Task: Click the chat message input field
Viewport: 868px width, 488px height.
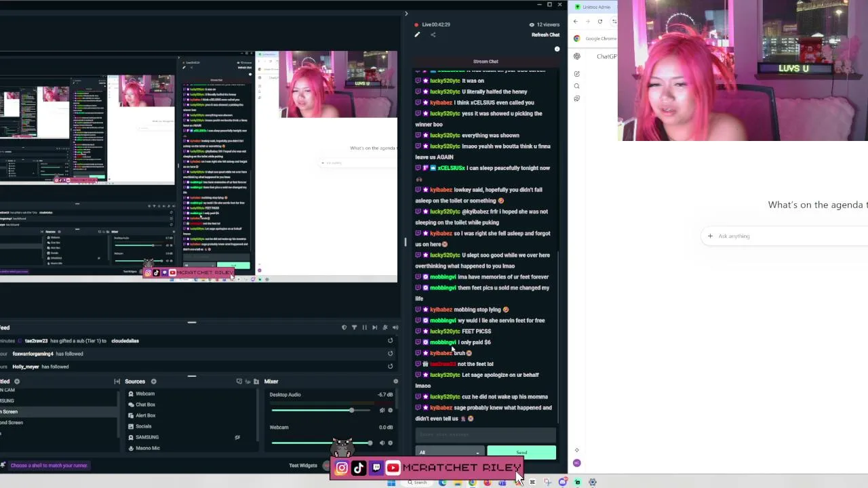Action: click(486, 434)
